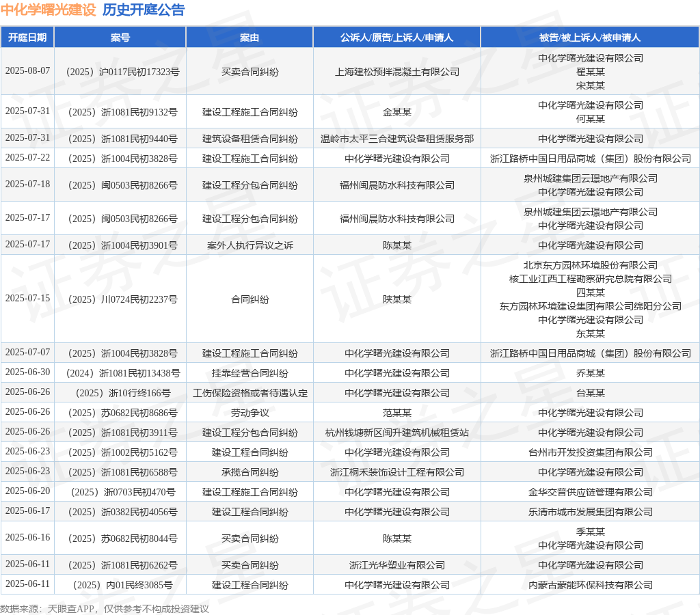Click defendant 季某某
The width and height of the screenshot is (700, 615).
(x=590, y=532)
